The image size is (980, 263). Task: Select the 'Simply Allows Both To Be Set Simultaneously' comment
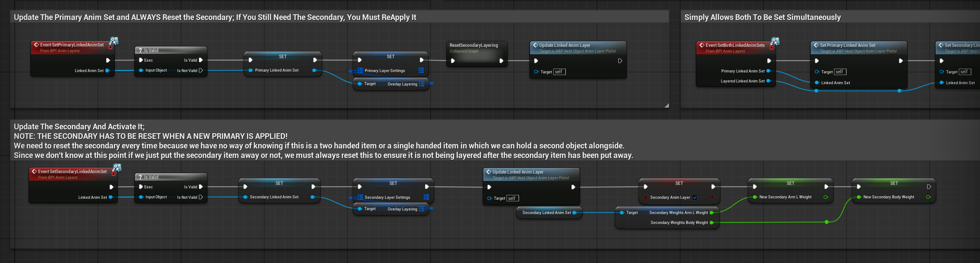763,17
